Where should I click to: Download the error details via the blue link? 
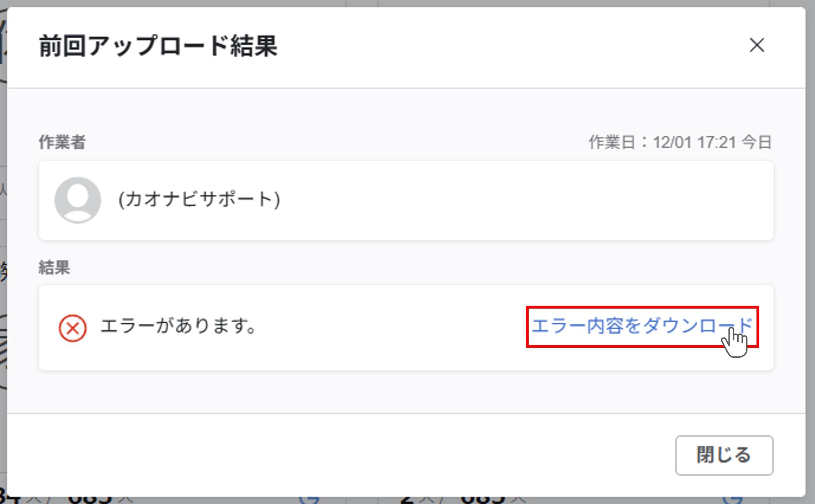pyautogui.click(x=642, y=326)
